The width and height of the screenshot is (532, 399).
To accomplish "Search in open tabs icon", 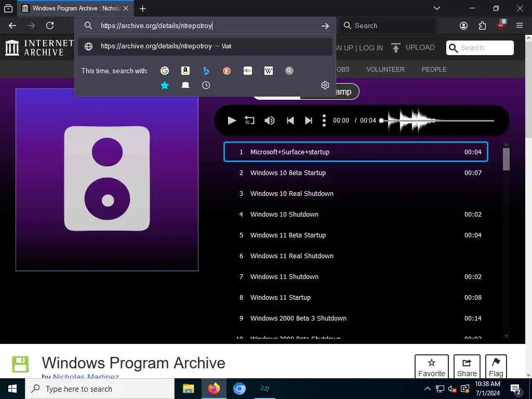I will 185,85.
